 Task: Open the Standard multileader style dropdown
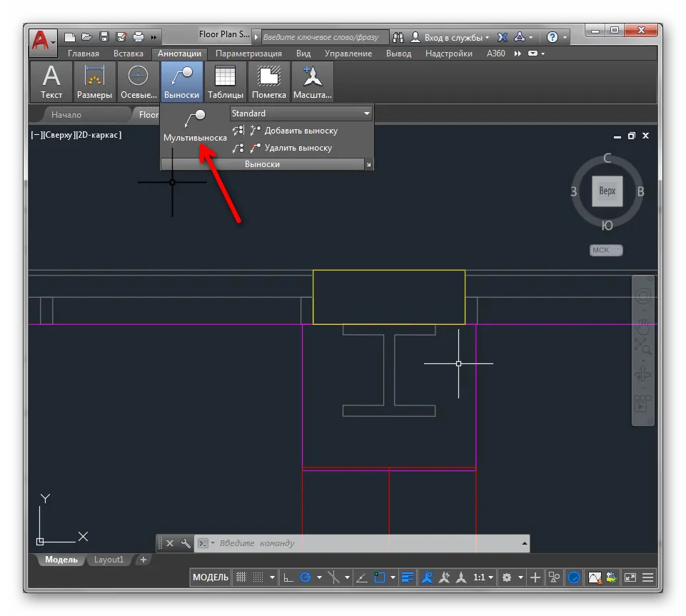tap(301, 113)
